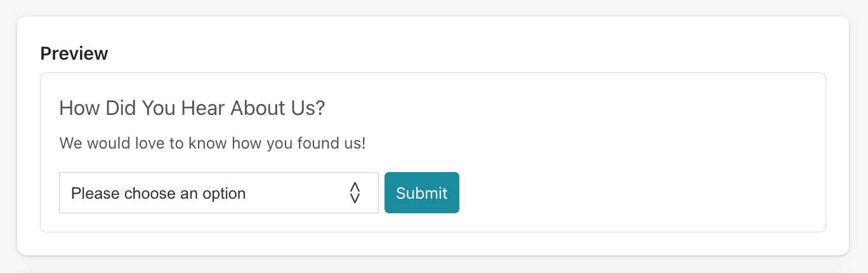
Task: Click the Preview section heading
Action: [x=74, y=54]
